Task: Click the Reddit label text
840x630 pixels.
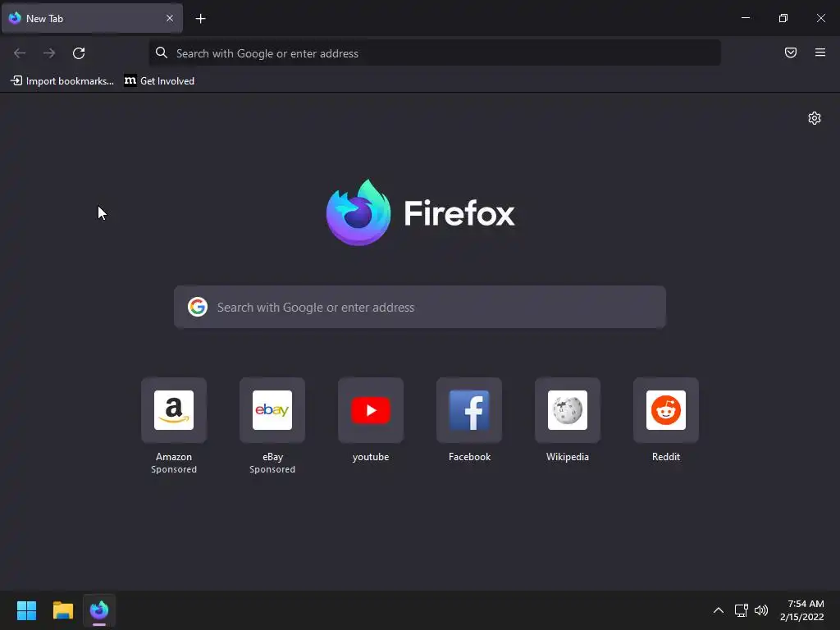Action: (666, 457)
